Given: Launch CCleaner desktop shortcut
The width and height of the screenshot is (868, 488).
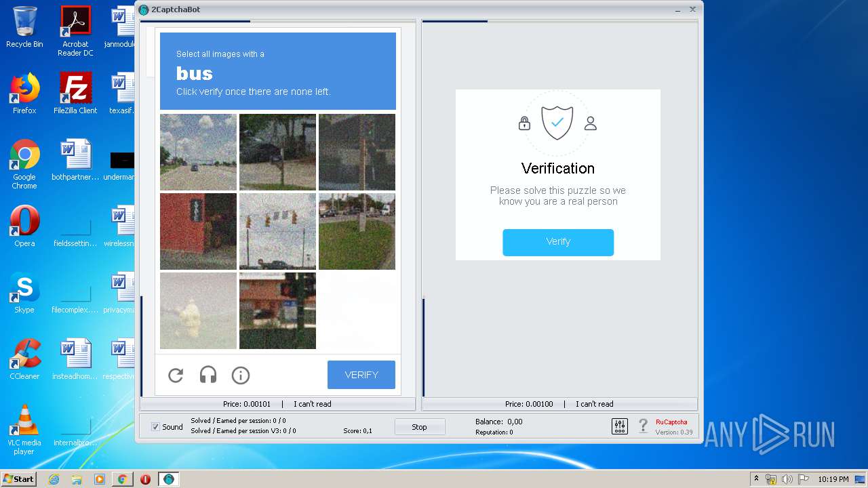Looking at the screenshot, I should pos(24,359).
